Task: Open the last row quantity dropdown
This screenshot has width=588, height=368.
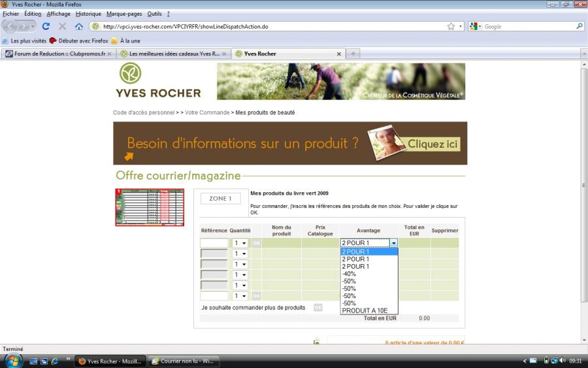Action: click(x=240, y=296)
